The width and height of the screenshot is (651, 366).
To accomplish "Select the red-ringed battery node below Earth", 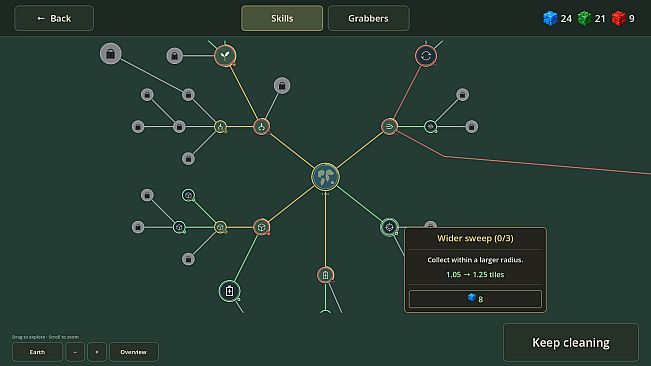I will point(326,275).
